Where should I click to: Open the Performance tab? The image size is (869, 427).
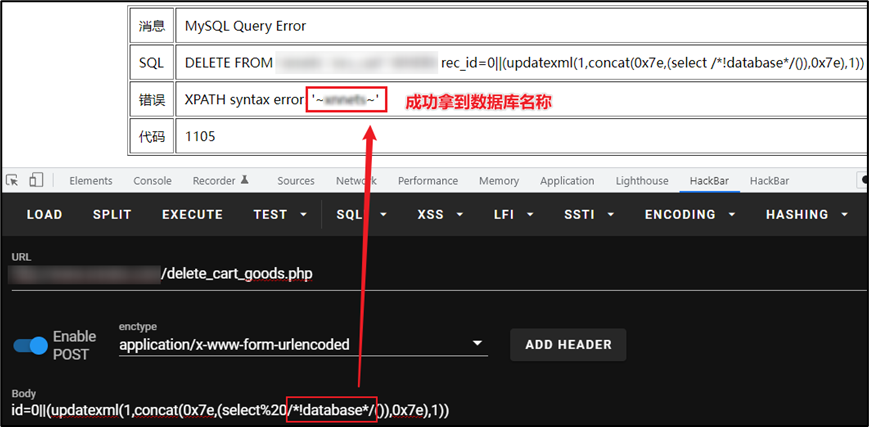coord(428,181)
